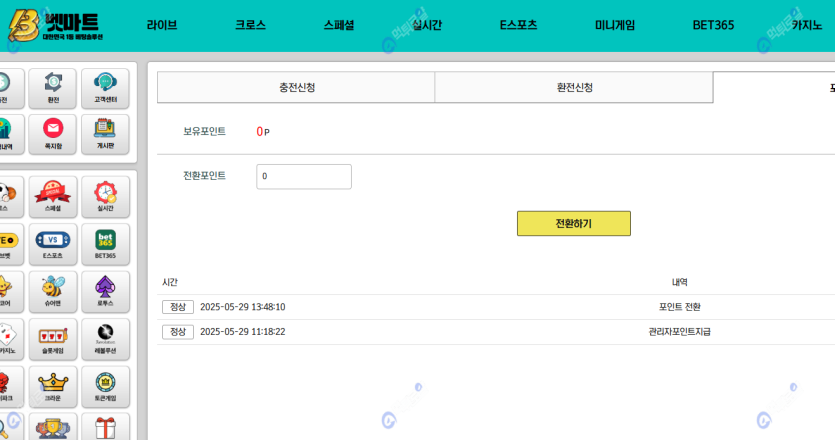
Task: Focus the 전환포인트 input field
Action: pyautogui.click(x=304, y=176)
